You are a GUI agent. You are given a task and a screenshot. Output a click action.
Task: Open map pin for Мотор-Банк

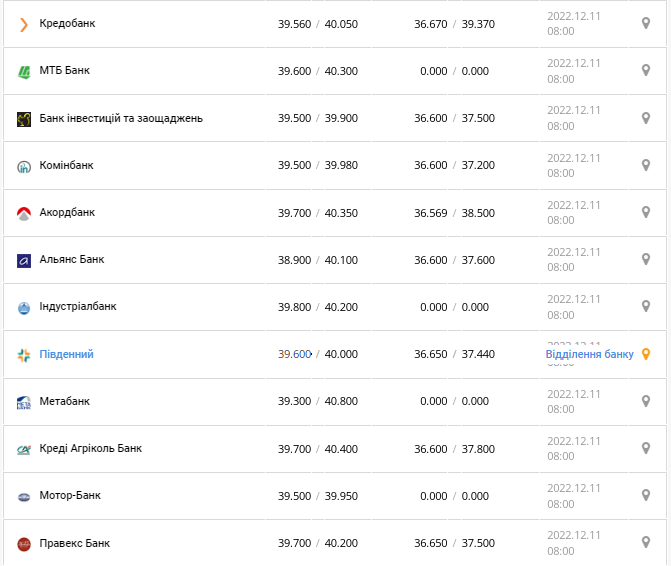646,495
